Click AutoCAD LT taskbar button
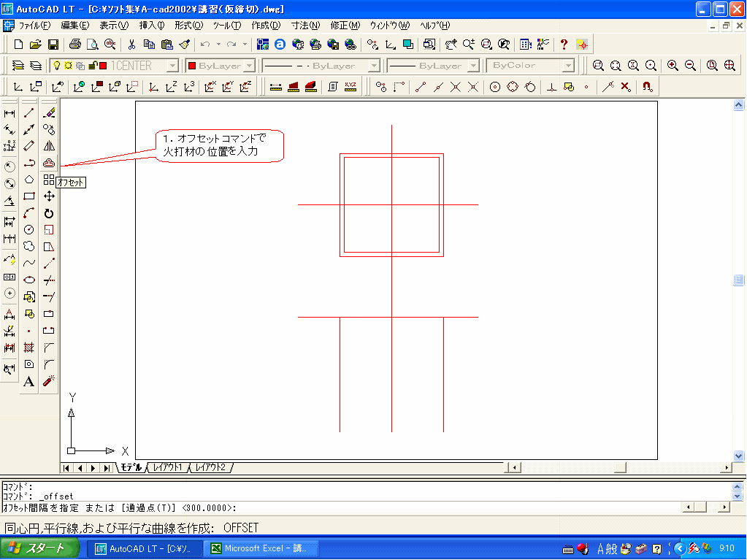This screenshot has height=560, width=747. click(145, 548)
